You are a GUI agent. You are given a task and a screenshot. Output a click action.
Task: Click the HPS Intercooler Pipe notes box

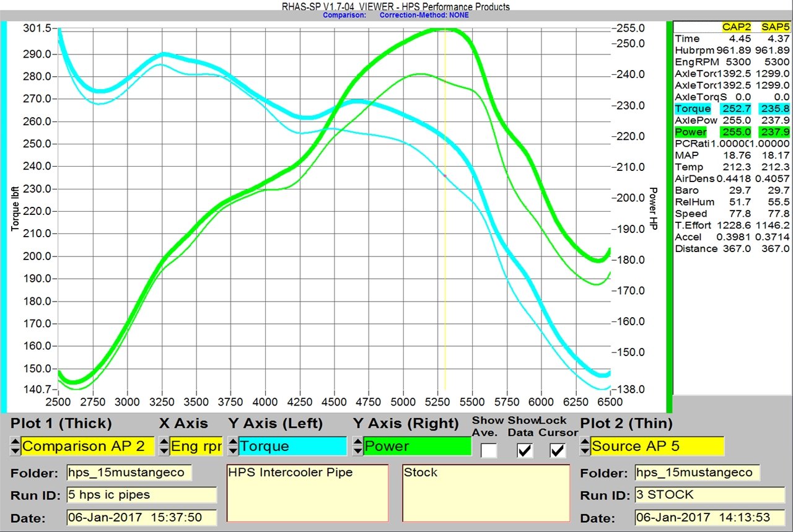pyautogui.click(x=308, y=493)
